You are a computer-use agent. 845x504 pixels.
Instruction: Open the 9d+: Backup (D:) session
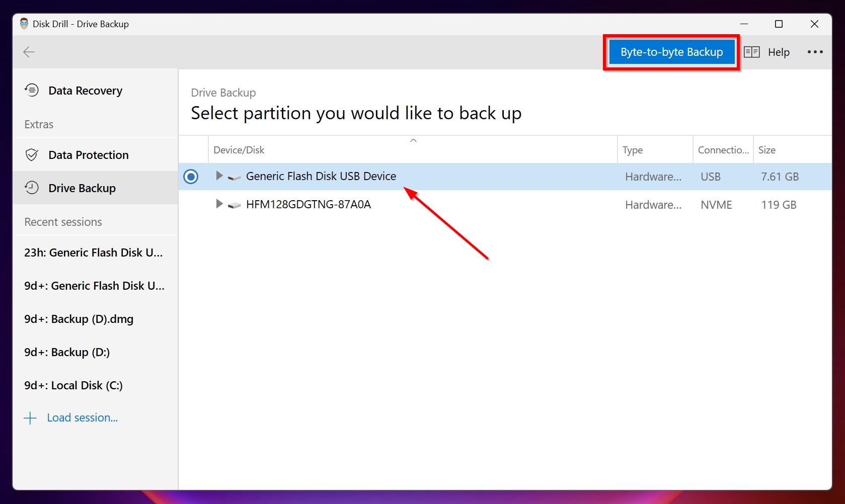point(67,352)
